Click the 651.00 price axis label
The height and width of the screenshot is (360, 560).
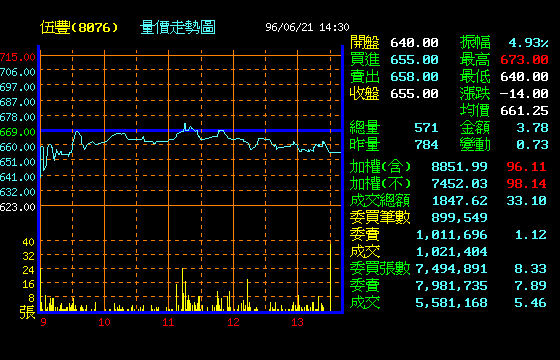point(18,162)
